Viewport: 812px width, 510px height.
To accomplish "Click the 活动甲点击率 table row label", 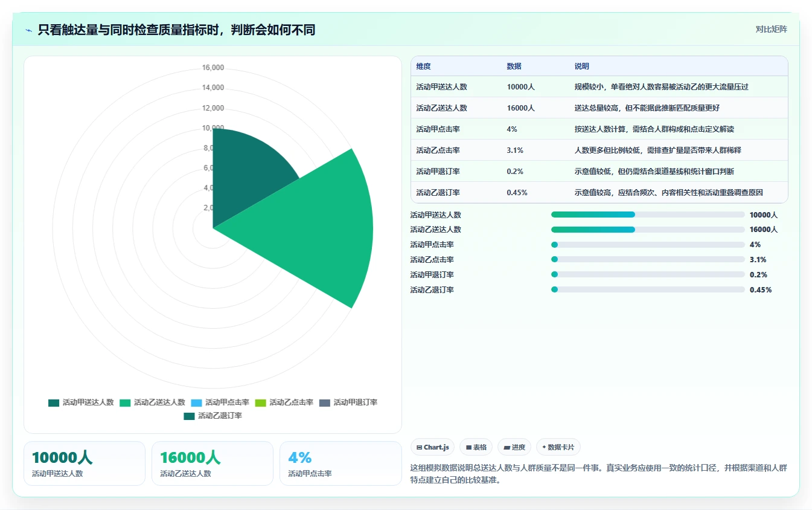I will click(x=438, y=129).
